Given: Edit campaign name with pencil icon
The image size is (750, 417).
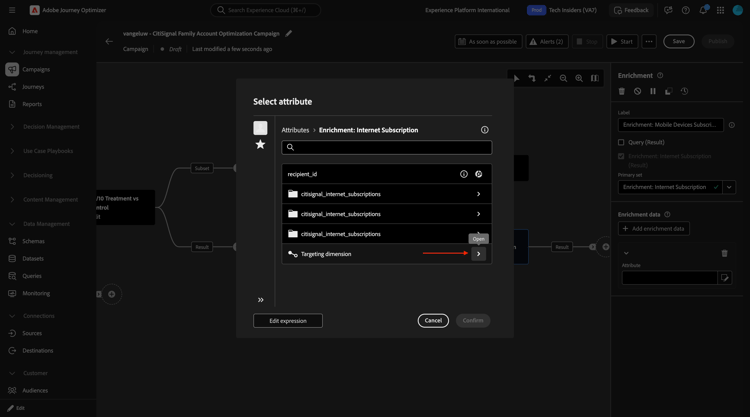Looking at the screenshot, I should 288,33.
